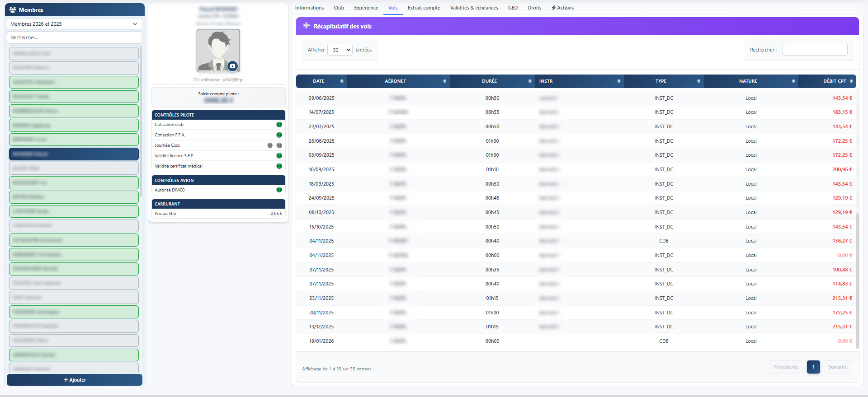The width and height of the screenshot is (868, 397).
Task: Open the Validités & échéances tab
Action: click(x=474, y=8)
